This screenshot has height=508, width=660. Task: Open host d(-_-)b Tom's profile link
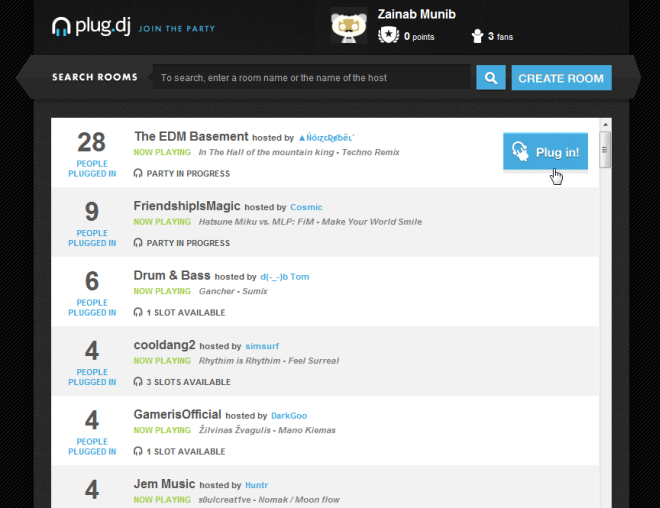pyautogui.click(x=285, y=277)
